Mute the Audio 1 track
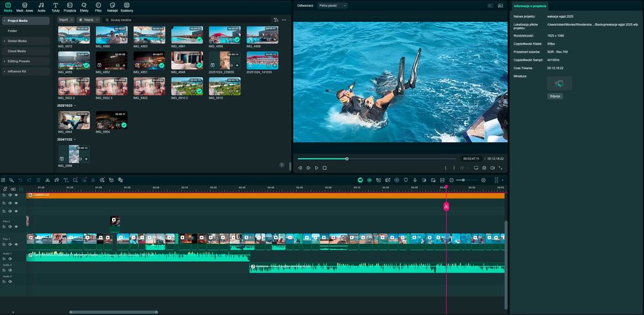644x315 pixels. 10,259
